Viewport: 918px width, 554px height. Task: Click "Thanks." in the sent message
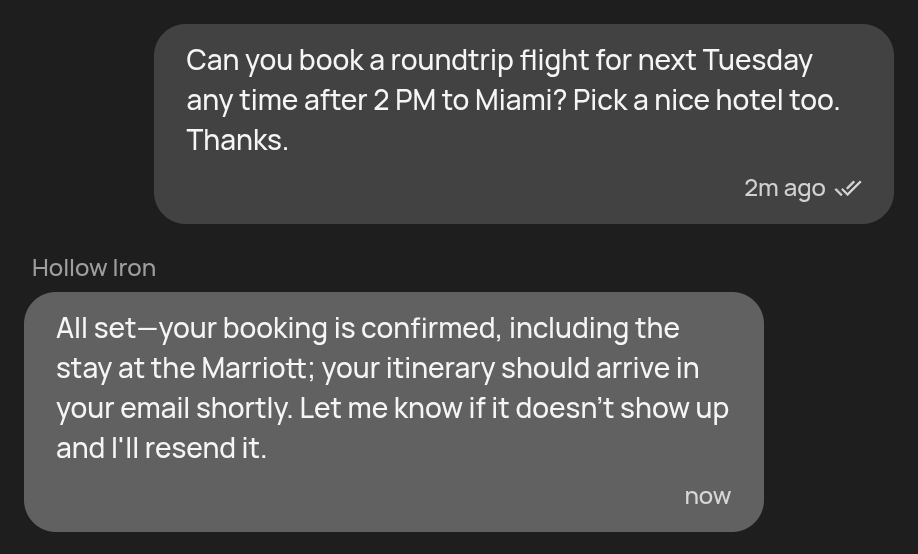[237, 141]
